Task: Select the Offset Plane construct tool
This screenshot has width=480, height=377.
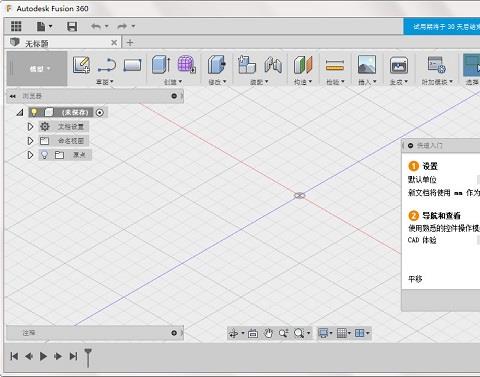Action: click(303, 65)
